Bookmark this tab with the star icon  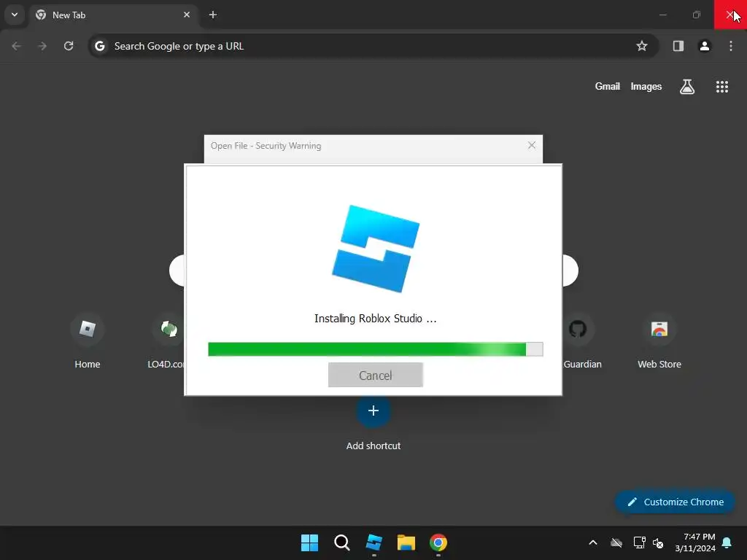[x=642, y=46]
